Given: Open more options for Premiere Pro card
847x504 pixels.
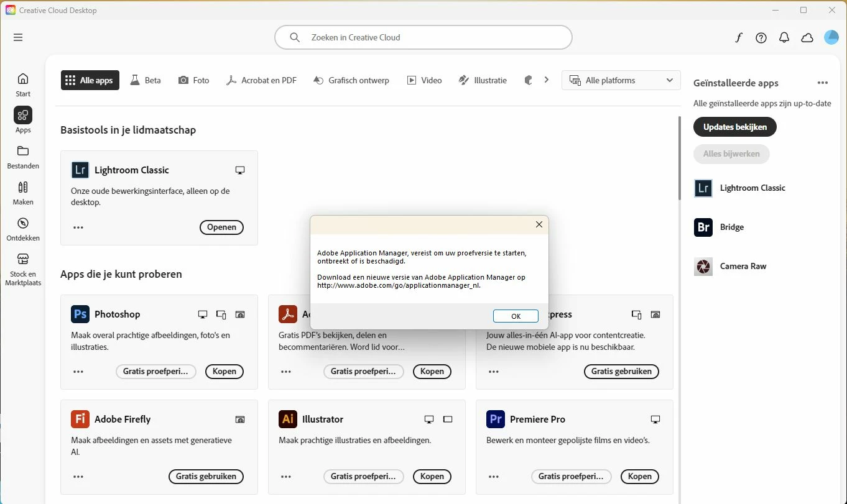Looking at the screenshot, I should point(494,477).
